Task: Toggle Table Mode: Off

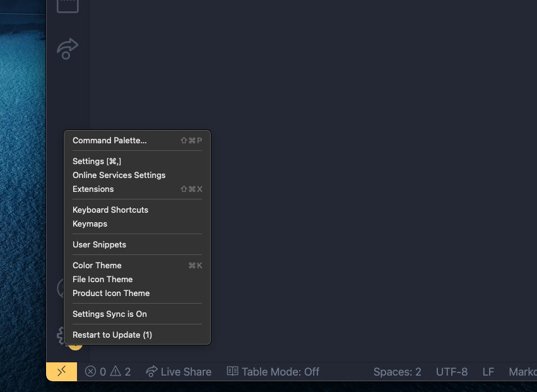Action: 273,372
